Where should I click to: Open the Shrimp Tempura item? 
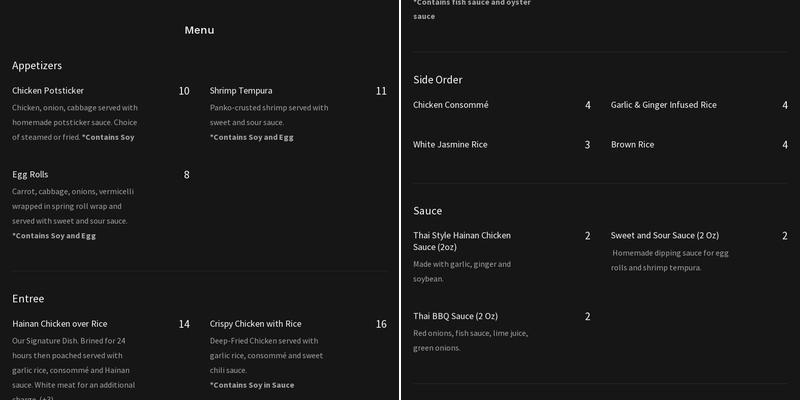click(x=241, y=91)
